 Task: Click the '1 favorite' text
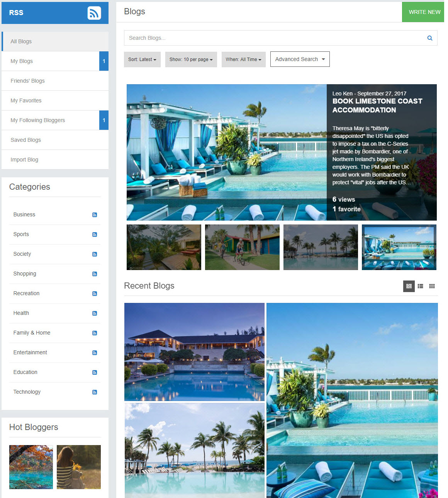(346, 209)
